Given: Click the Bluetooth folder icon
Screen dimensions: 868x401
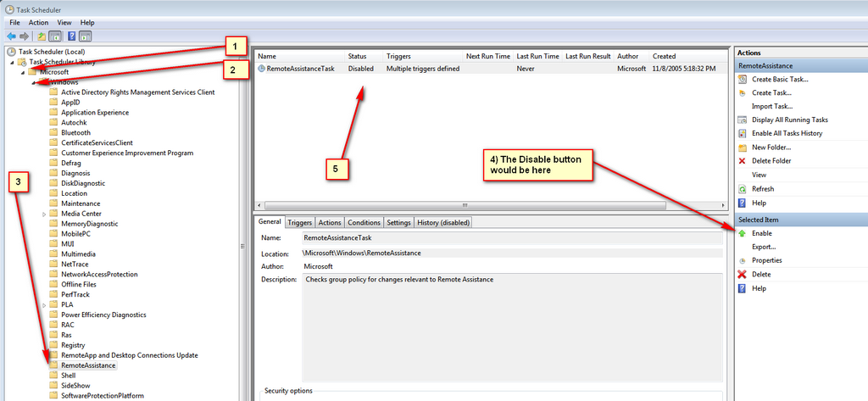Looking at the screenshot, I should pyautogui.click(x=53, y=132).
